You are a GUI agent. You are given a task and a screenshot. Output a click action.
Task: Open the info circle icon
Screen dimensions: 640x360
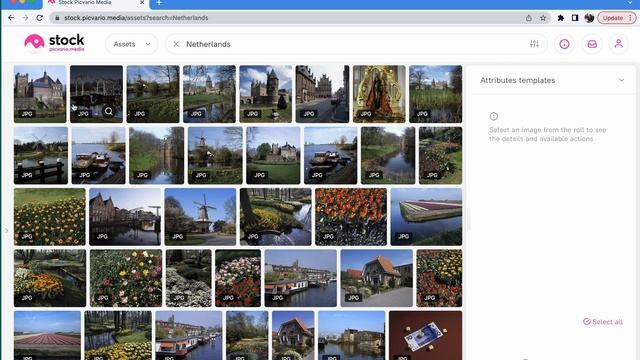pos(564,44)
